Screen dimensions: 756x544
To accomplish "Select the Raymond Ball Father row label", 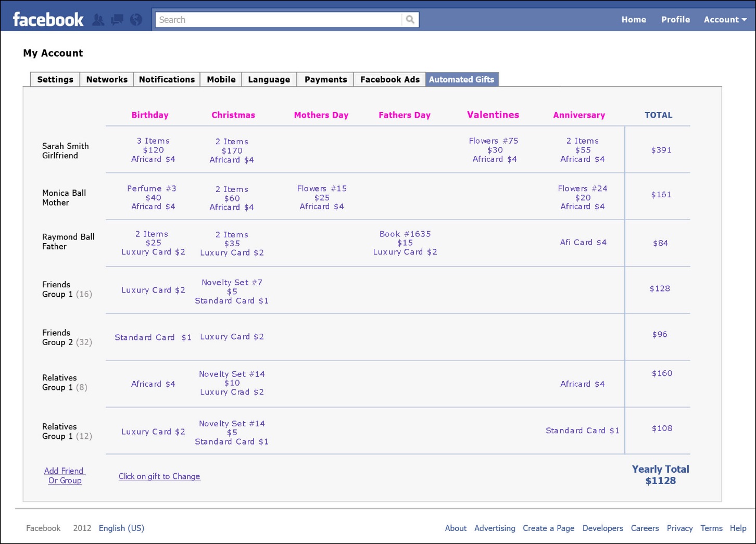I will tap(68, 242).
